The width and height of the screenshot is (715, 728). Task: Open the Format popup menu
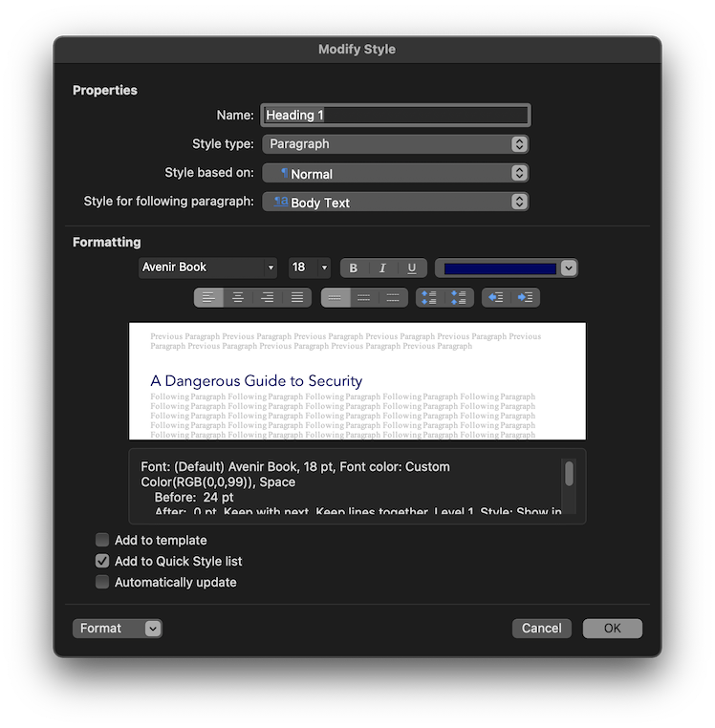[117, 629]
